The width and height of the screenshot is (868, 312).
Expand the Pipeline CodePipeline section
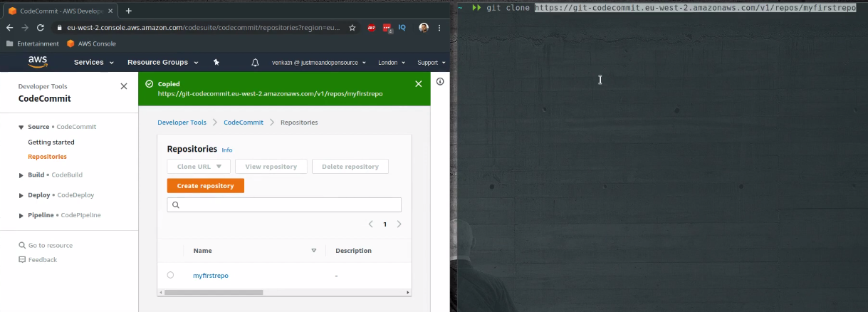(21, 214)
